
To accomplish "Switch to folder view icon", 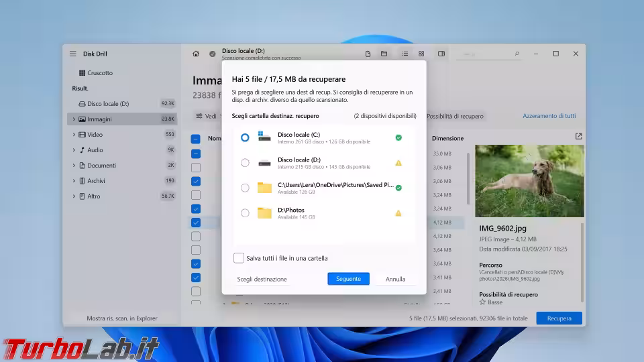I will 384,54.
